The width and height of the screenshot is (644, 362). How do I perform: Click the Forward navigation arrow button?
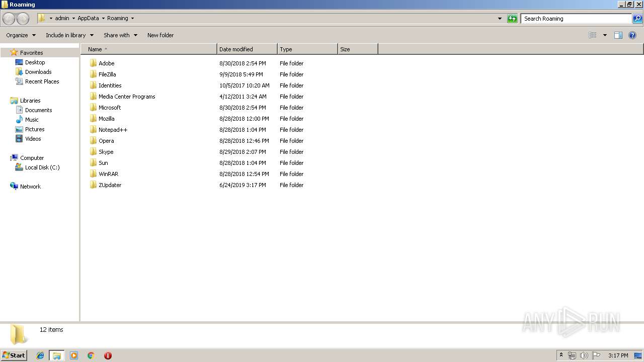pos(23,19)
